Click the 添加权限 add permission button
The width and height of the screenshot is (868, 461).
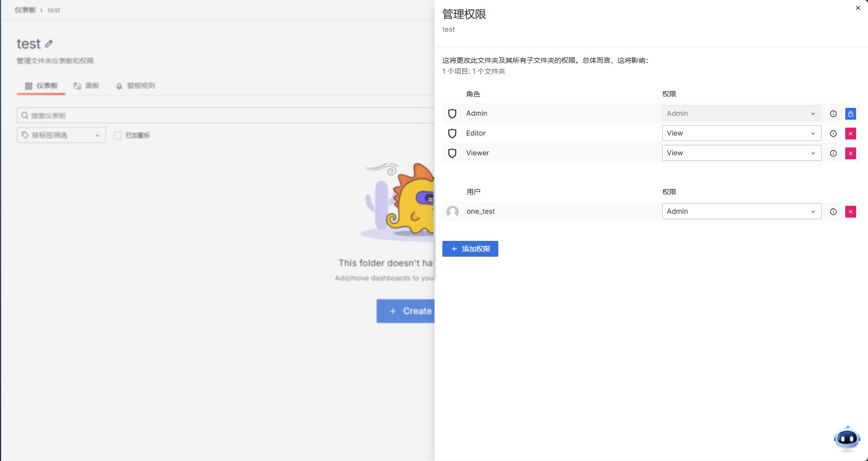[x=470, y=249]
